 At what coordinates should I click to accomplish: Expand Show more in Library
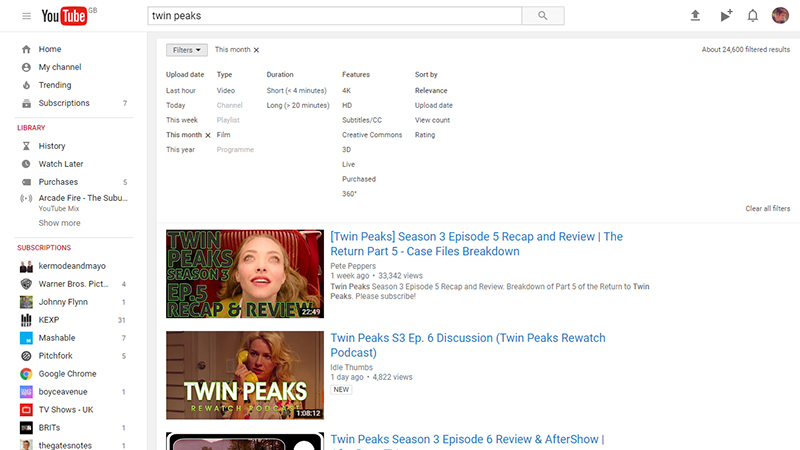click(59, 223)
